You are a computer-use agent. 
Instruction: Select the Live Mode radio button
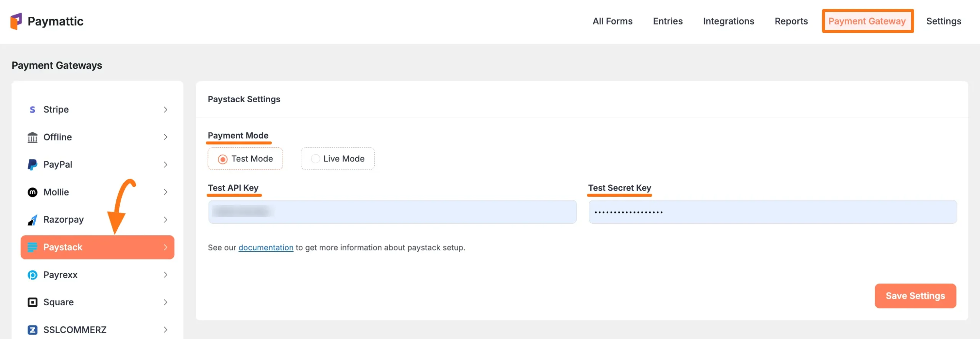315,159
